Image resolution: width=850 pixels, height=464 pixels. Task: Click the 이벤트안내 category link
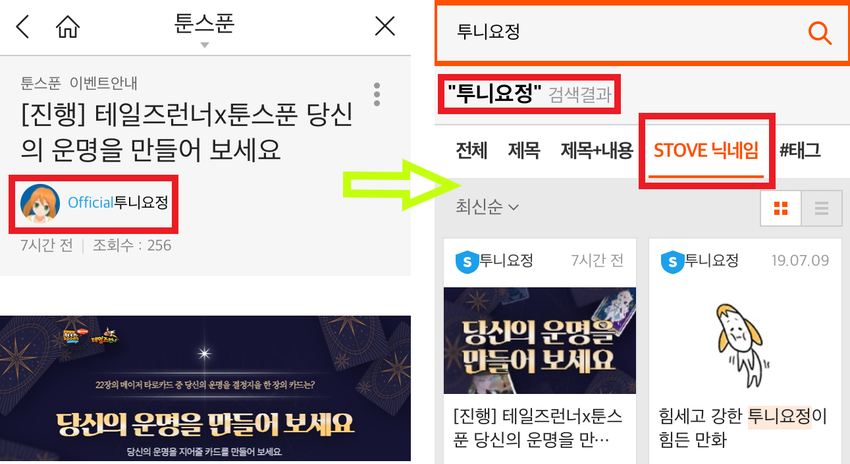[104, 83]
